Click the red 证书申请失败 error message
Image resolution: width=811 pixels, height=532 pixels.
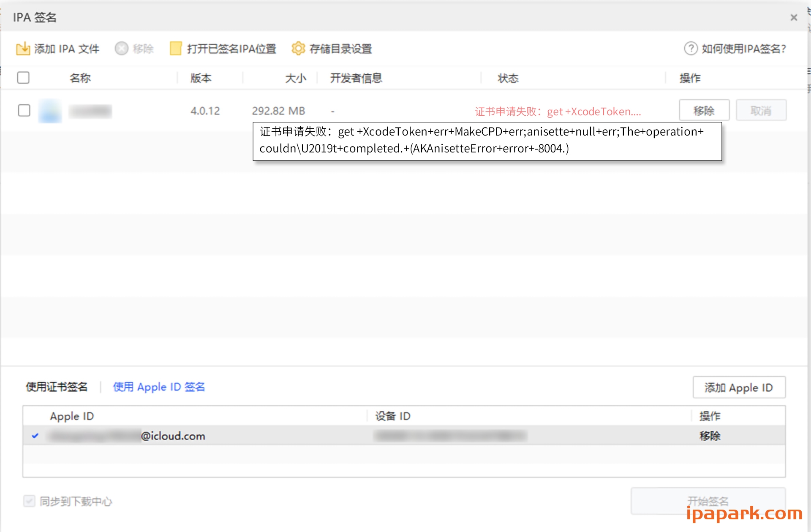coord(558,111)
